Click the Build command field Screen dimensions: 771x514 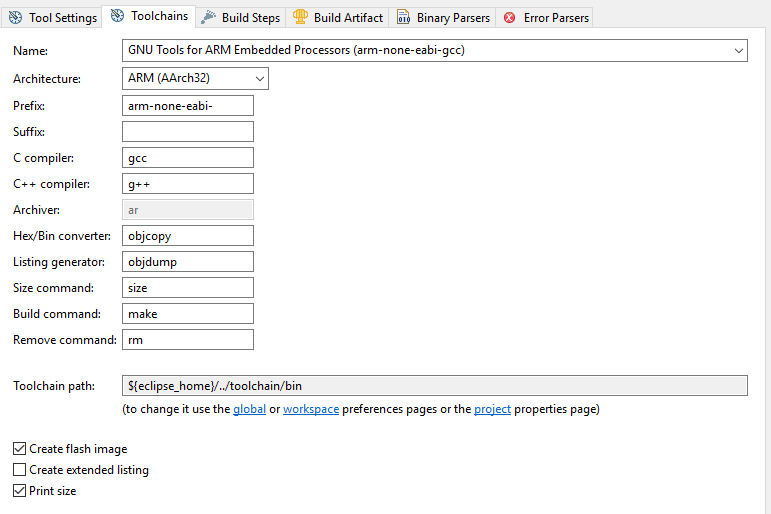(187, 314)
